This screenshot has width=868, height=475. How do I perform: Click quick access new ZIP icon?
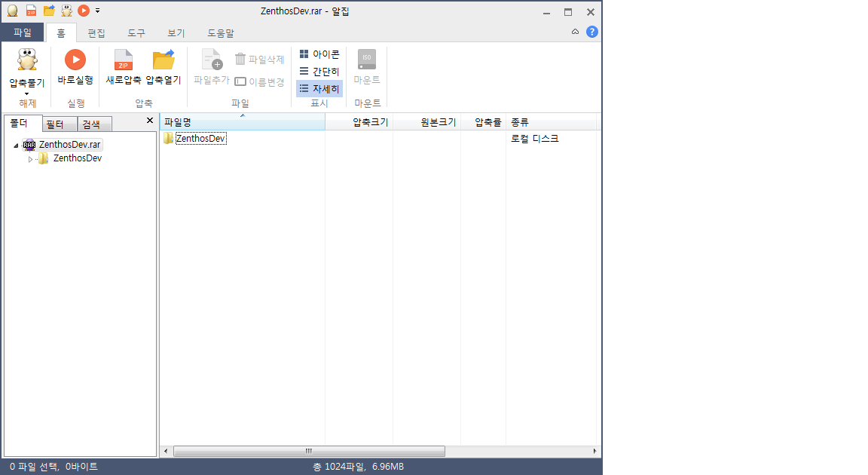click(31, 11)
